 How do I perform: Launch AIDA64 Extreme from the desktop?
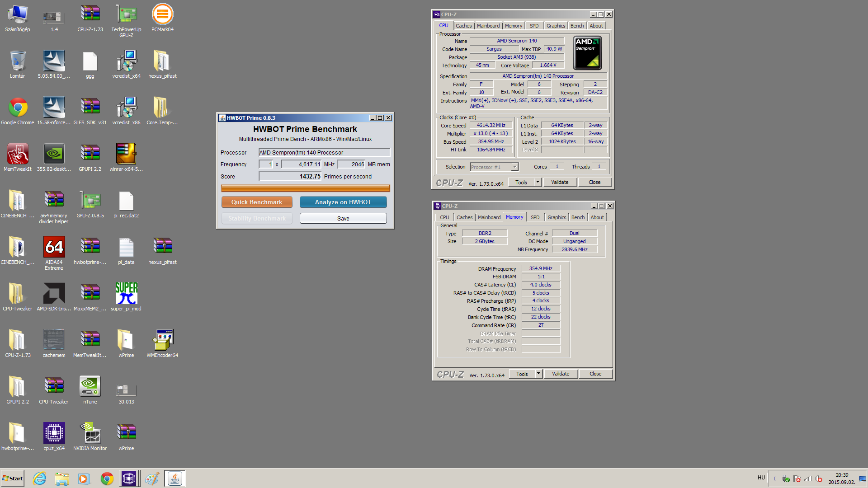[54, 253]
